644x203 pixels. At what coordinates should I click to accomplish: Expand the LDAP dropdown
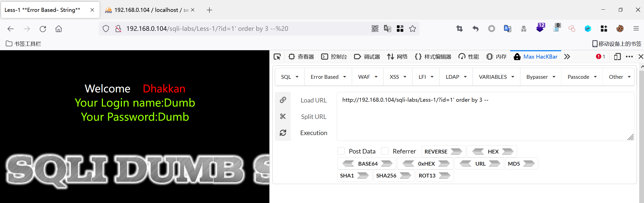pos(456,77)
